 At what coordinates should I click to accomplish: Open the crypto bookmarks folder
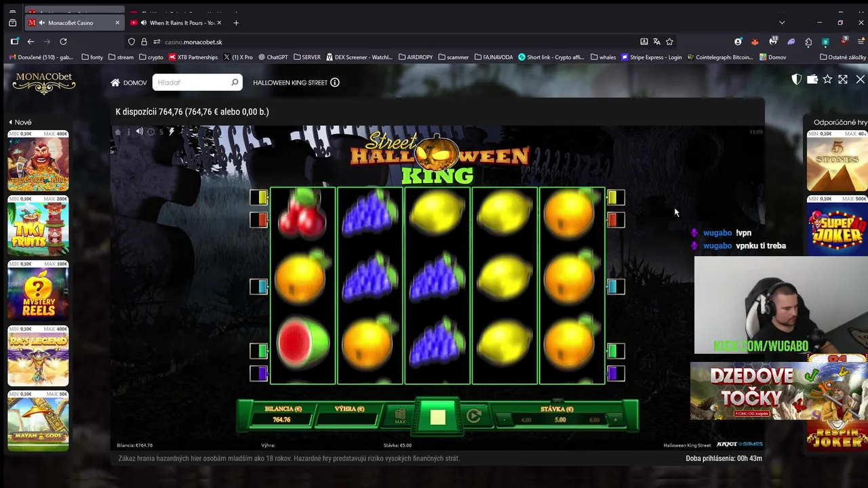pyautogui.click(x=151, y=57)
